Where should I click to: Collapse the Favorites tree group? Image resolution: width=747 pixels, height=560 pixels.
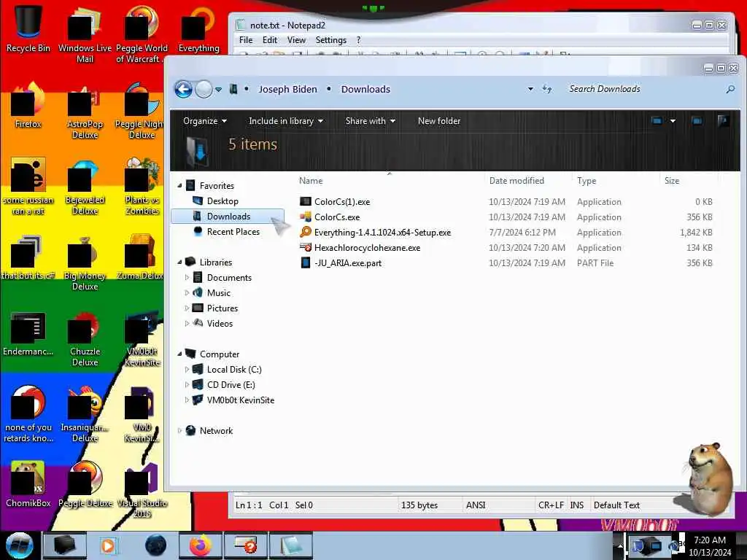[x=179, y=185]
